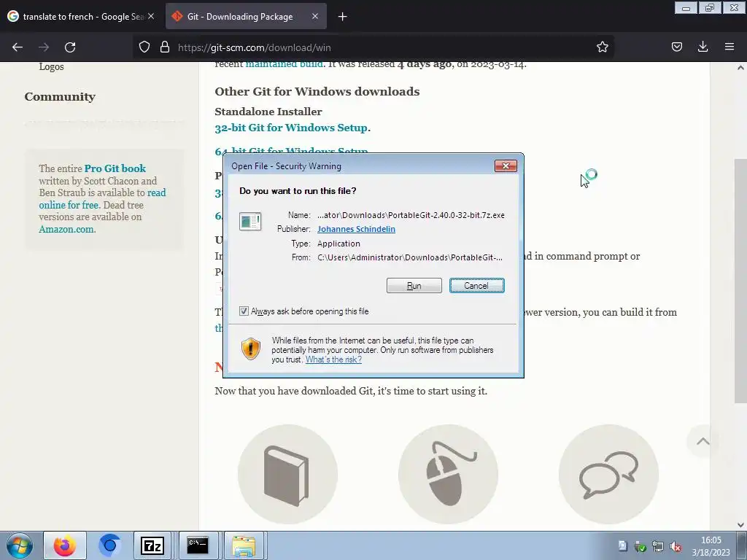Open the command prompt taskbar icon
Screen dimensions: 747x560
click(197, 545)
